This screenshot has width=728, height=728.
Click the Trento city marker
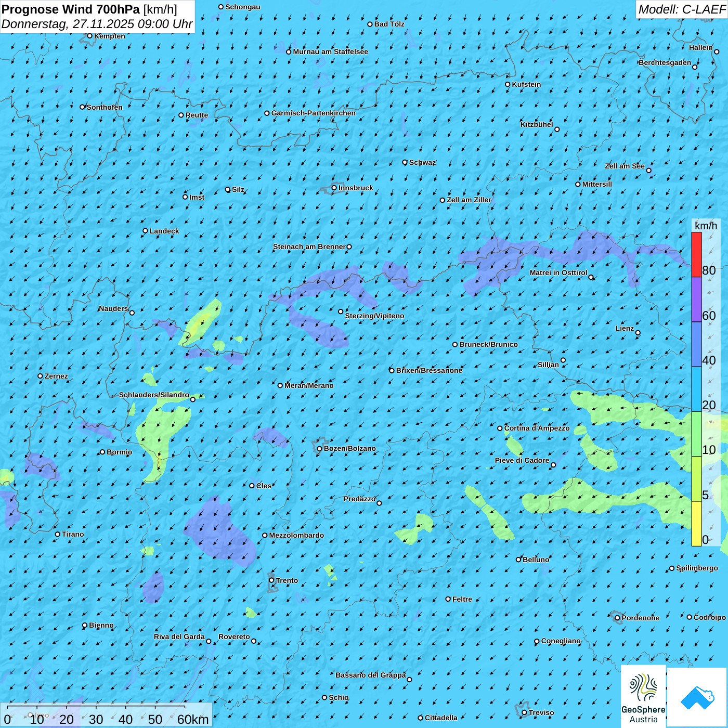pos(271,580)
